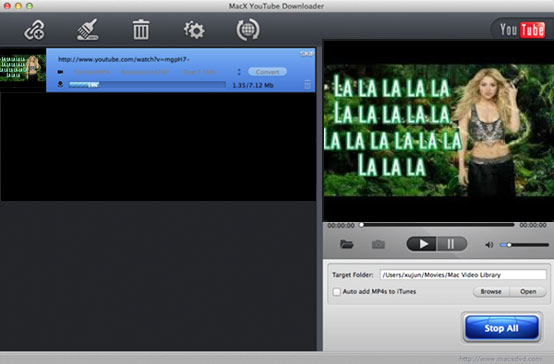Take snapshot with the camera icon
This screenshot has width=554, height=364.
pyautogui.click(x=378, y=244)
